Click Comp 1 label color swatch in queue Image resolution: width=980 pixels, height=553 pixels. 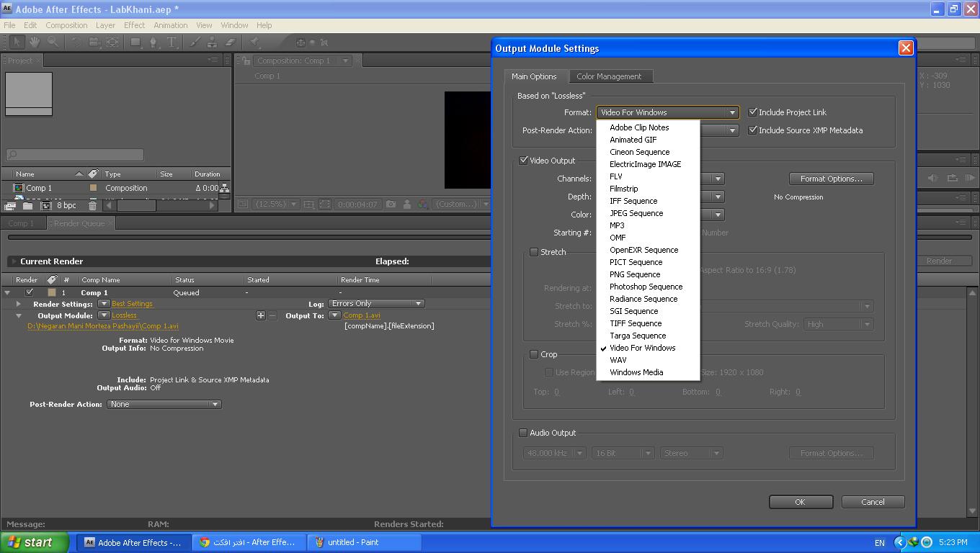point(52,292)
